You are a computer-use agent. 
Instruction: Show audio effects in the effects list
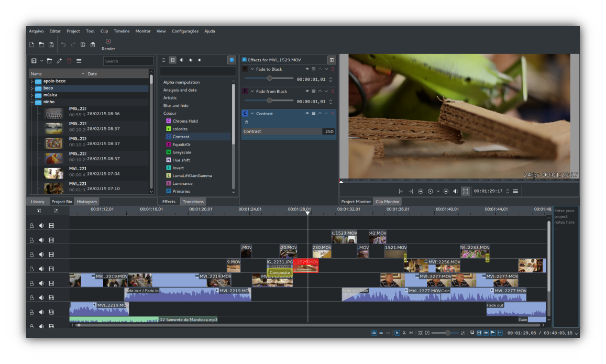coord(181,60)
